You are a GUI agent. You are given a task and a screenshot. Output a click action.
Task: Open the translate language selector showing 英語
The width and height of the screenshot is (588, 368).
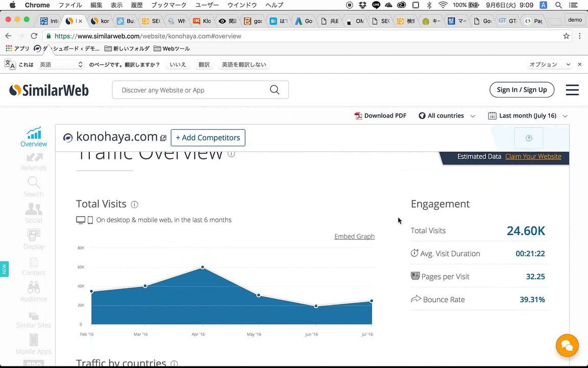(x=61, y=64)
